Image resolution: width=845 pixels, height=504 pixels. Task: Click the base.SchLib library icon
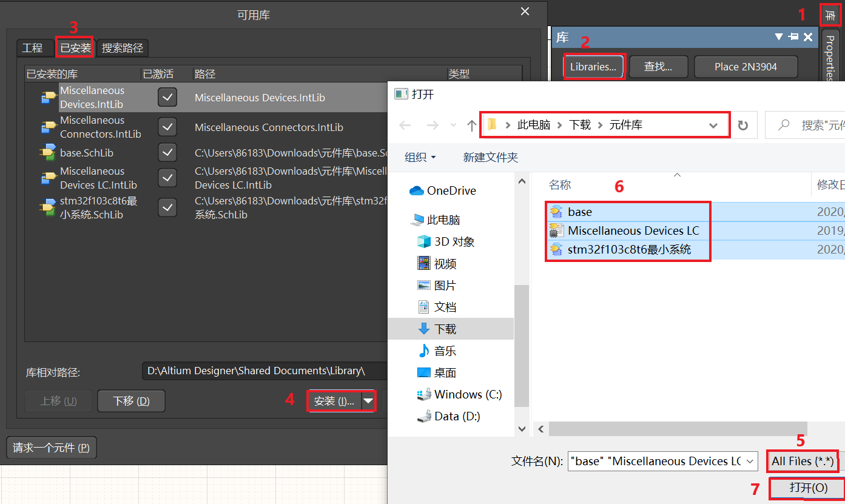(49, 153)
